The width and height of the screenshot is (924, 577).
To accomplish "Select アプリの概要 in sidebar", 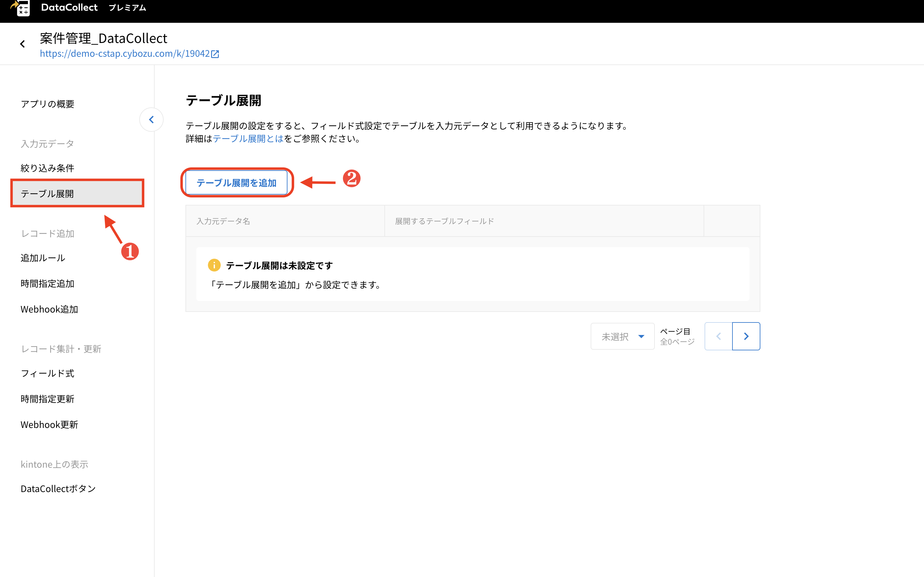I will coord(47,104).
